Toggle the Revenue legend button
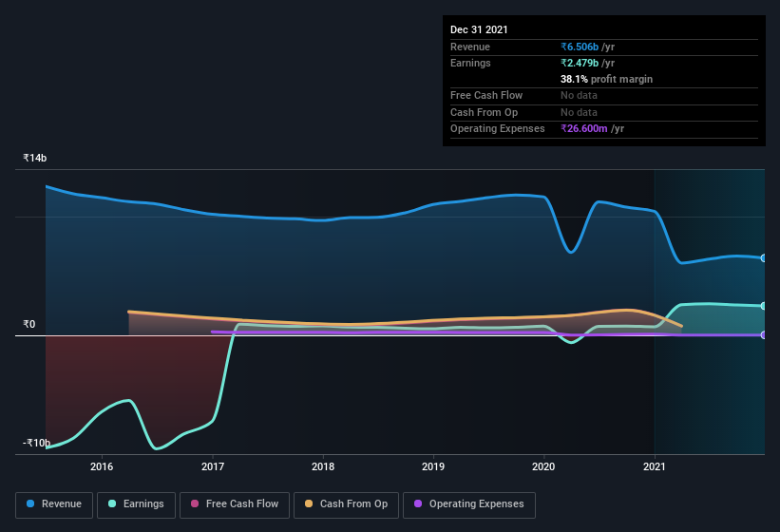Screen dimensions: 780x532 [54, 504]
